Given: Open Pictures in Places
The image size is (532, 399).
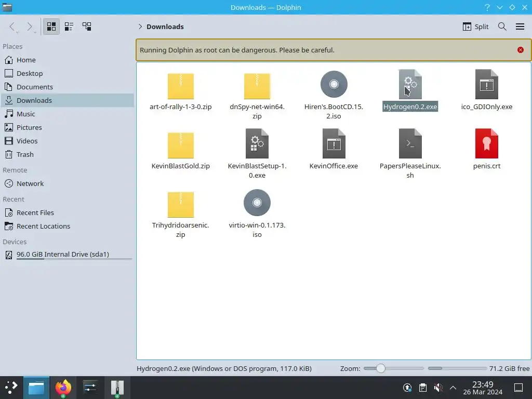Looking at the screenshot, I should click(x=67, y=128).
